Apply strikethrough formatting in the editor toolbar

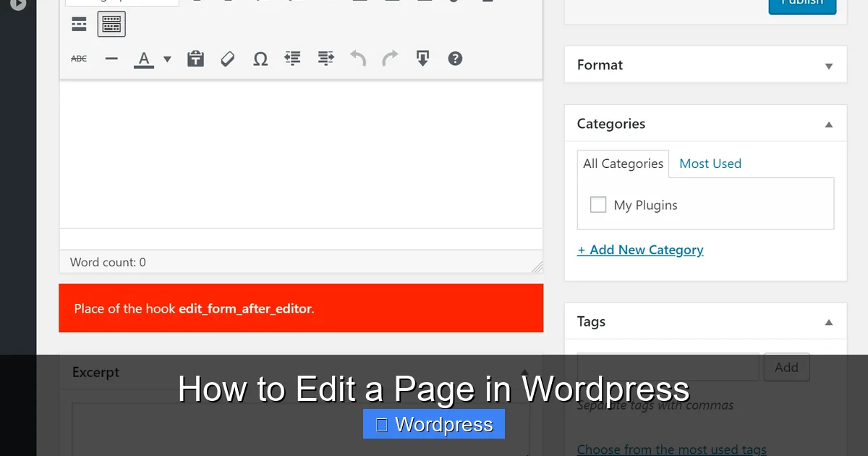pos(79,58)
